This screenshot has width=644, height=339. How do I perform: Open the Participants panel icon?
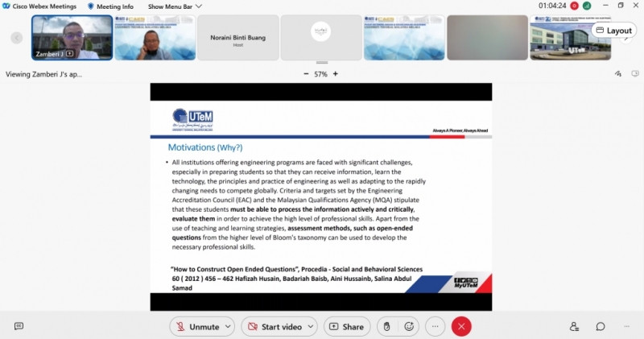[574, 327]
